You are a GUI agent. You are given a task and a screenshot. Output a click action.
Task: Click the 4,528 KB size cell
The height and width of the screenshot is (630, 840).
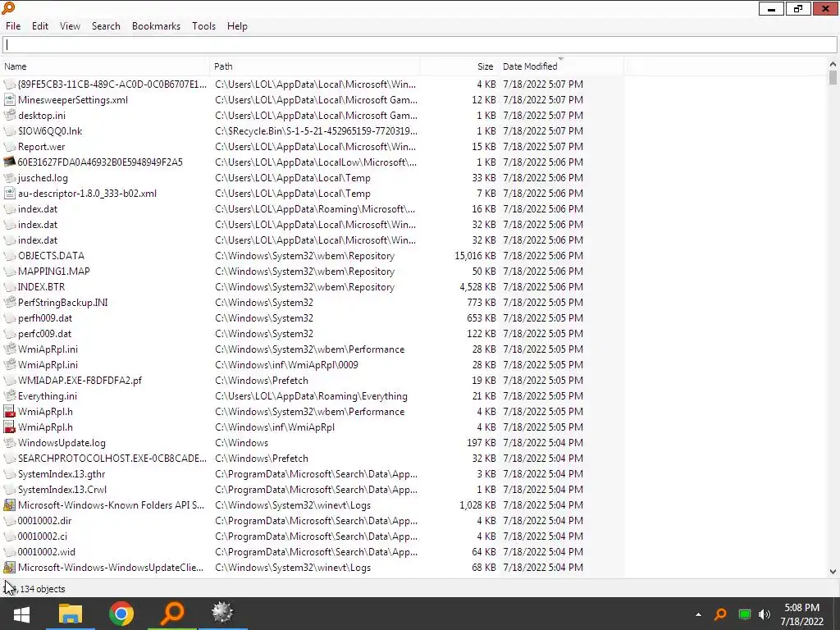(x=477, y=287)
